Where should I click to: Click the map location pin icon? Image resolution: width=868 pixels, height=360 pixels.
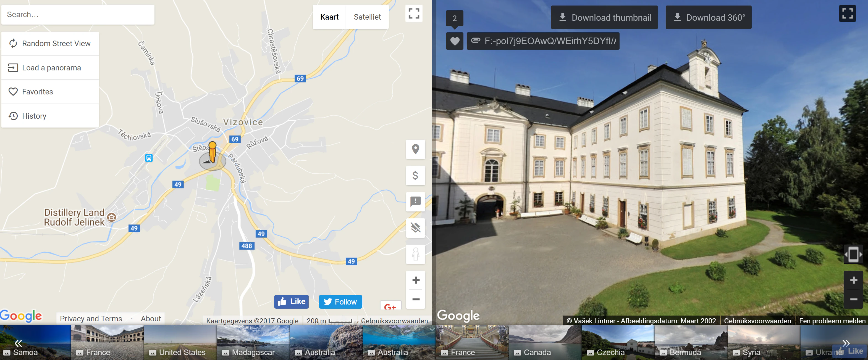pyautogui.click(x=415, y=149)
